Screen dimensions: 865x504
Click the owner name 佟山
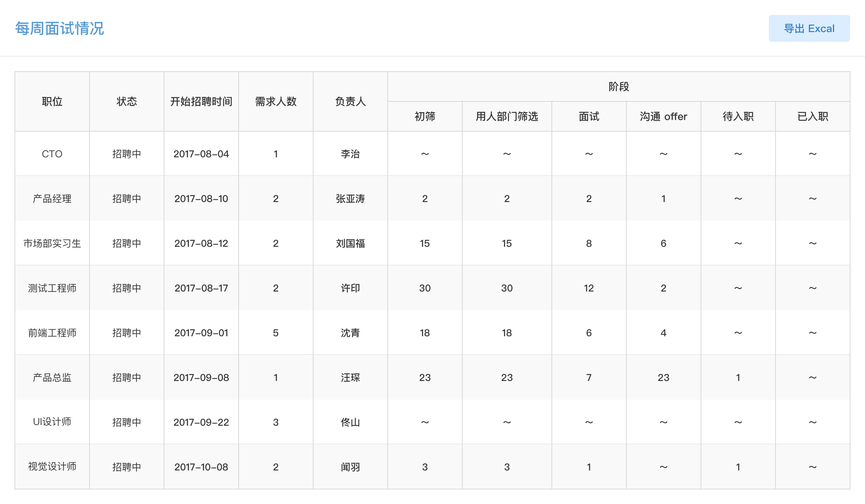point(350,422)
